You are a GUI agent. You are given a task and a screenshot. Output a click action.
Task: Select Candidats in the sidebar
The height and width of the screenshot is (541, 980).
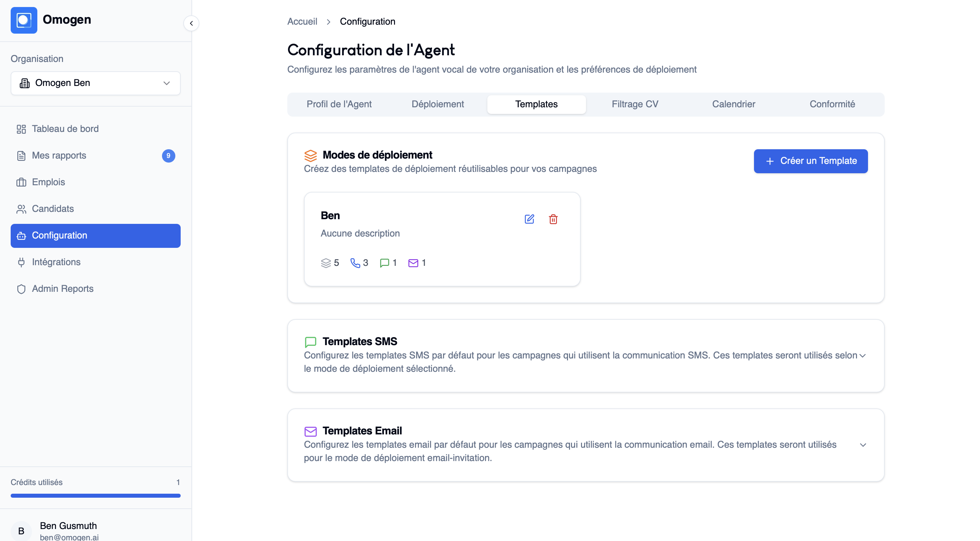click(53, 209)
